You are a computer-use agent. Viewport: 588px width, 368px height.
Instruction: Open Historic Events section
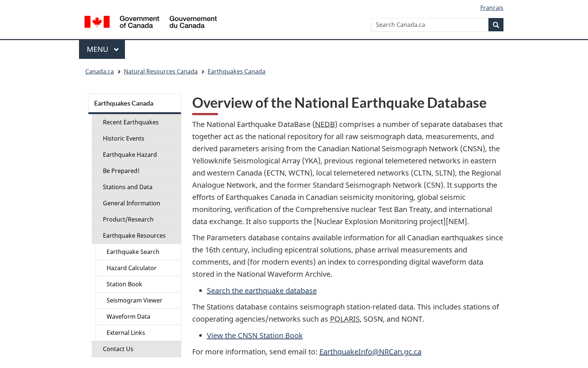136,138
